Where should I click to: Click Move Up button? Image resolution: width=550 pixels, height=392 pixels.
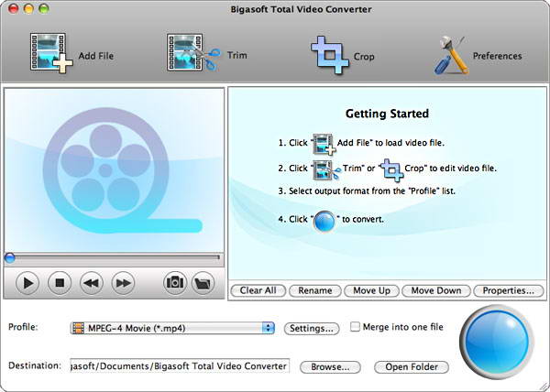click(x=371, y=290)
